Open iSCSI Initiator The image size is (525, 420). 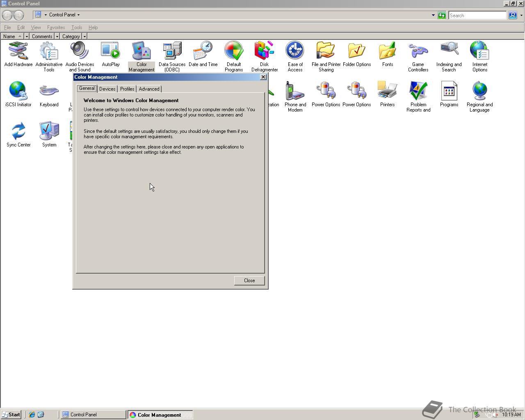coord(18,94)
